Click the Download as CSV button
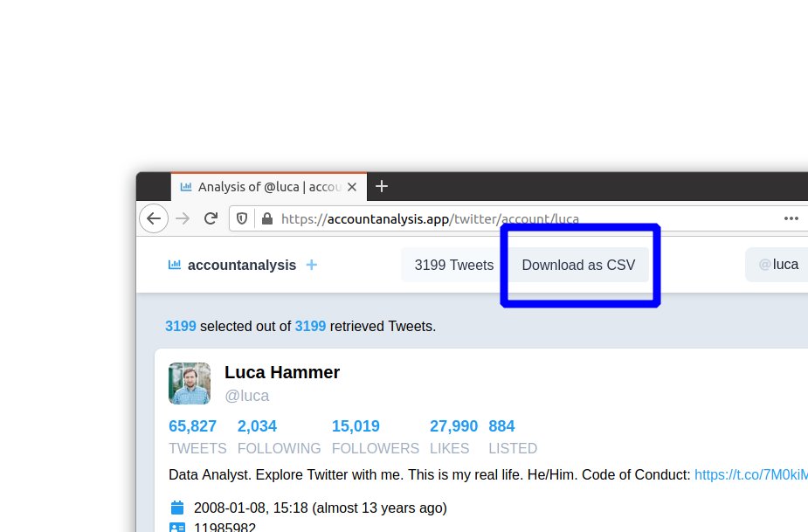 (578, 265)
